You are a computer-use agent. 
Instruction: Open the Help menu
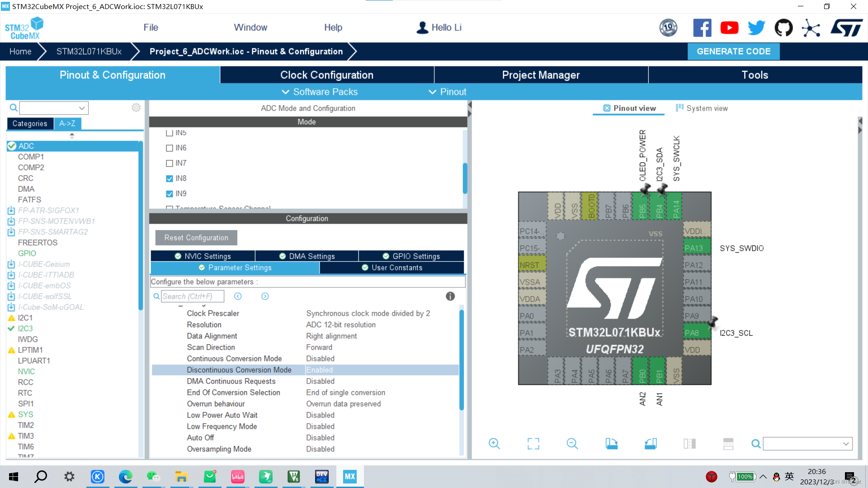[x=333, y=28]
